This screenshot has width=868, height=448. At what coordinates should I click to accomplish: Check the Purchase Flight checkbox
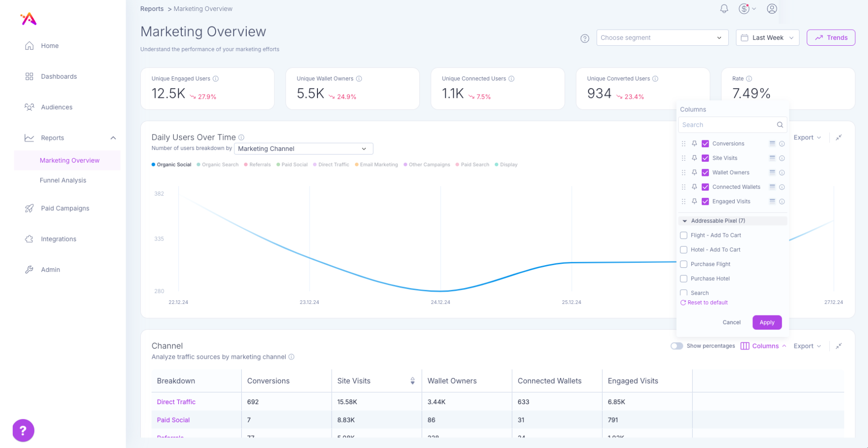pyautogui.click(x=683, y=264)
